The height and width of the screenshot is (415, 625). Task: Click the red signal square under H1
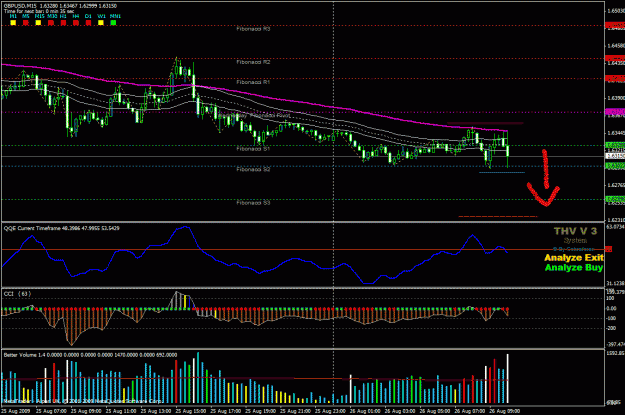(x=63, y=23)
